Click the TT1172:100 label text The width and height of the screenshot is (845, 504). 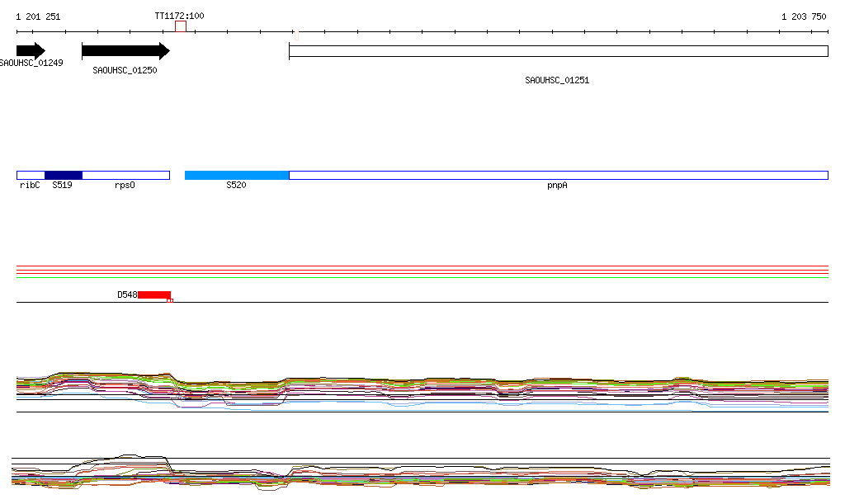point(179,16)
